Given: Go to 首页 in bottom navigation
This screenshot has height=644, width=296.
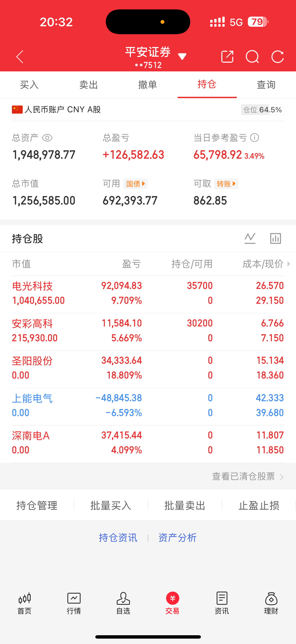Looking at the screenshot, I should (24, 603).
